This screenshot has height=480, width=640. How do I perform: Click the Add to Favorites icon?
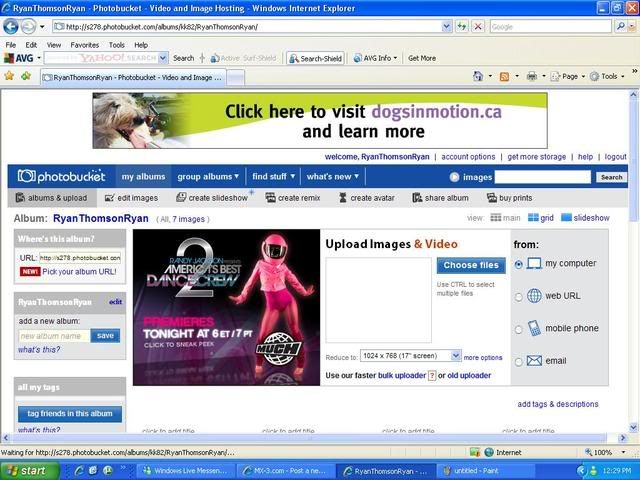[26, 76]
